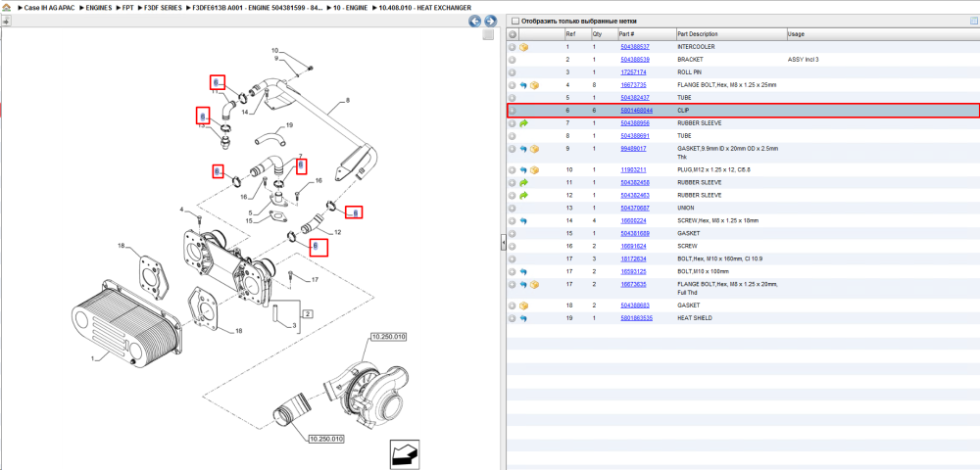Click the blue arrow in the PLUG row
The image size is (980, 470).
click(x=523, y=169)
